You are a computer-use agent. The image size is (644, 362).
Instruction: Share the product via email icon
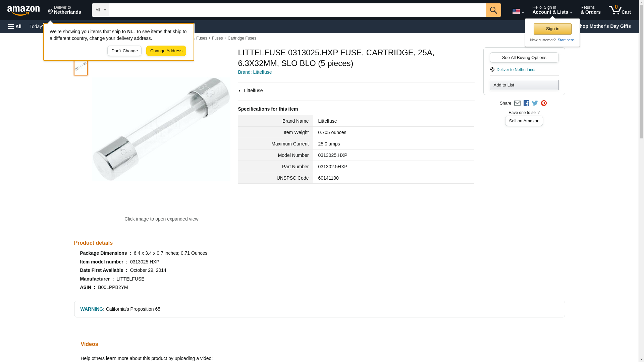(517, 103)
